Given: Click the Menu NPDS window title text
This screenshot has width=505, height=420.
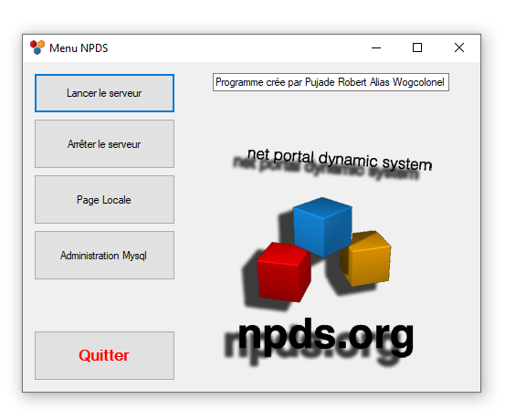Looking at the screenshot, I should coord(79,48).
